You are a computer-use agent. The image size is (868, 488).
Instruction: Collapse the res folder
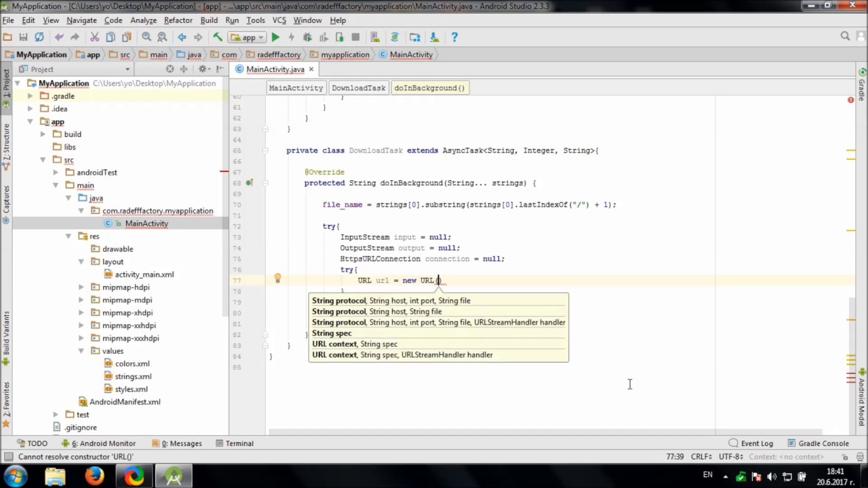coord(68,236)
